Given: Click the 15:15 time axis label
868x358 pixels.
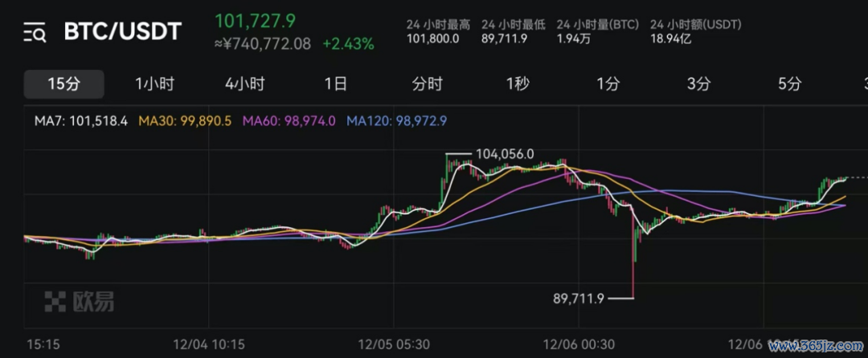Looking at the screenshot, I should [43, 344].
